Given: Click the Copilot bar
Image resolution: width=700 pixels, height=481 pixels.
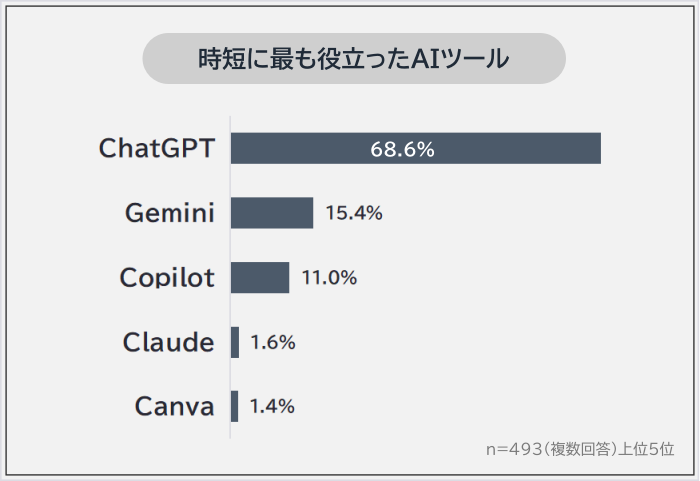Looking at the screenshot, I should click(260, 277).
